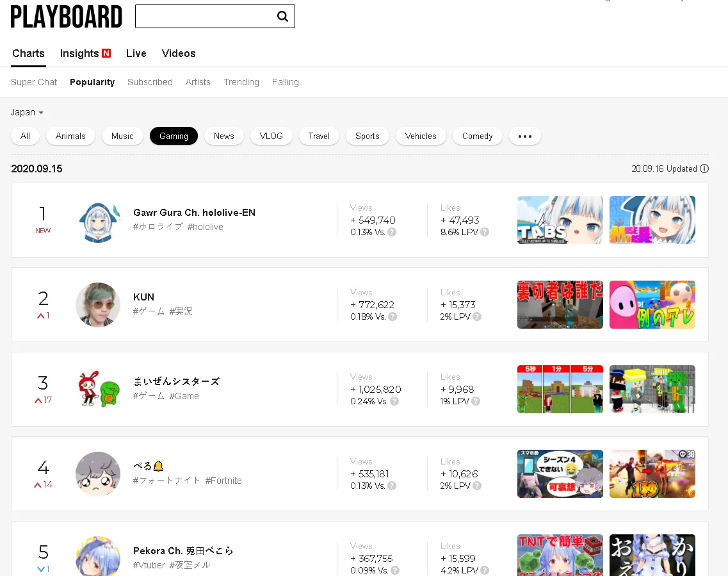Screen dimensions: 728x576
Task: Filter by Travel category
Action: pos(319,136)
